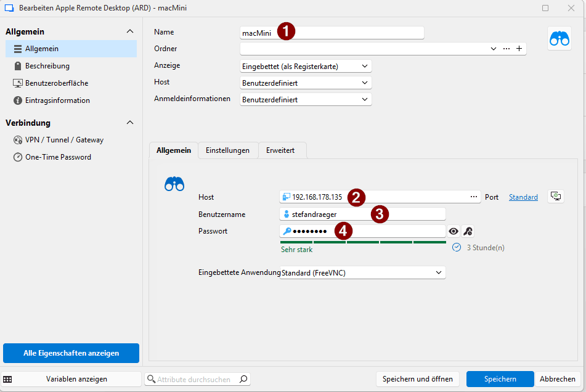Click the binoculars entry icon at top right
The width and height of the screenshot is (586, 392).
(x=559, y=39)
